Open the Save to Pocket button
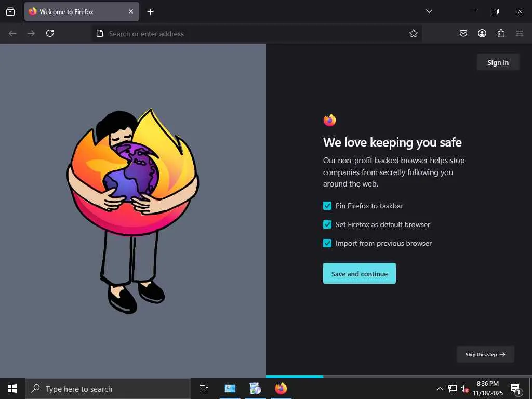This screenshot has width=532, height=399. click(x=463, y=33)
